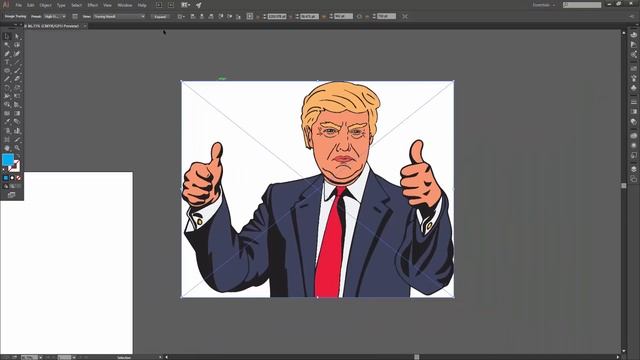
Task: Close the document tab
Action: click(84, 26)
